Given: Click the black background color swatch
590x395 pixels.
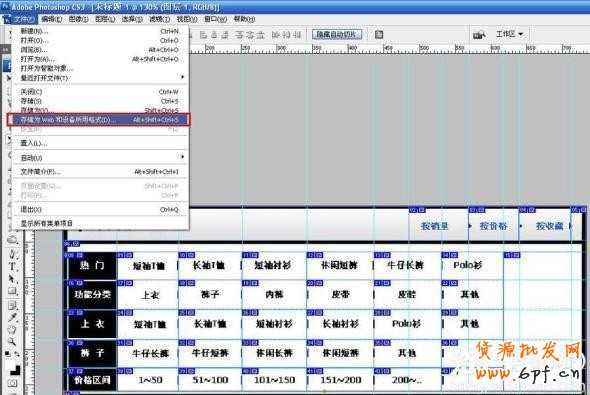Looking at the screenshot, I should pyautogui.click(x=16, y=370).
